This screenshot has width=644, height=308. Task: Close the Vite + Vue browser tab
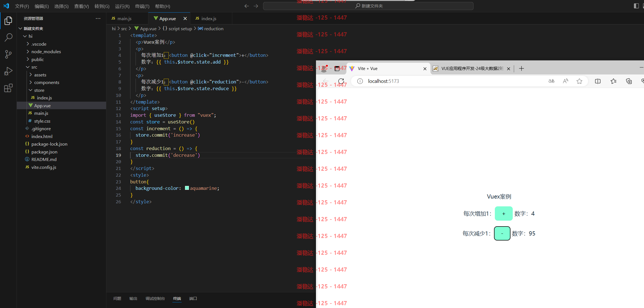[x=425, y=69]
